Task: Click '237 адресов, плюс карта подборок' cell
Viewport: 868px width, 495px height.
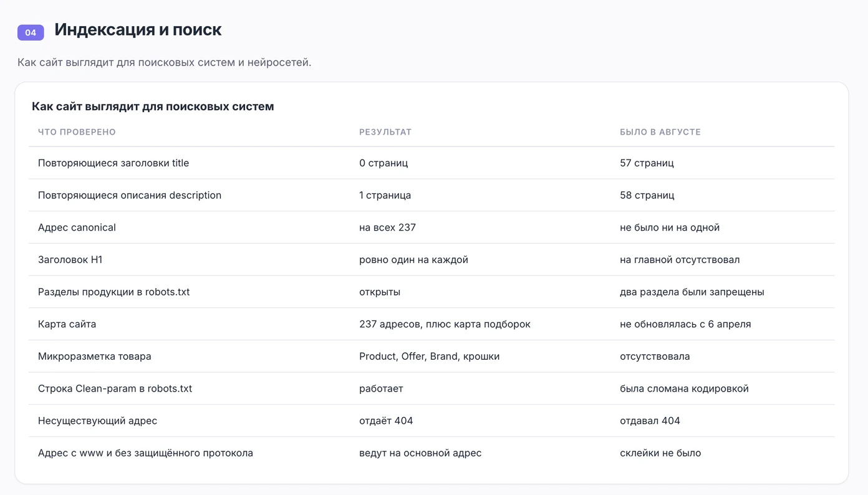Action: [445, 324]
